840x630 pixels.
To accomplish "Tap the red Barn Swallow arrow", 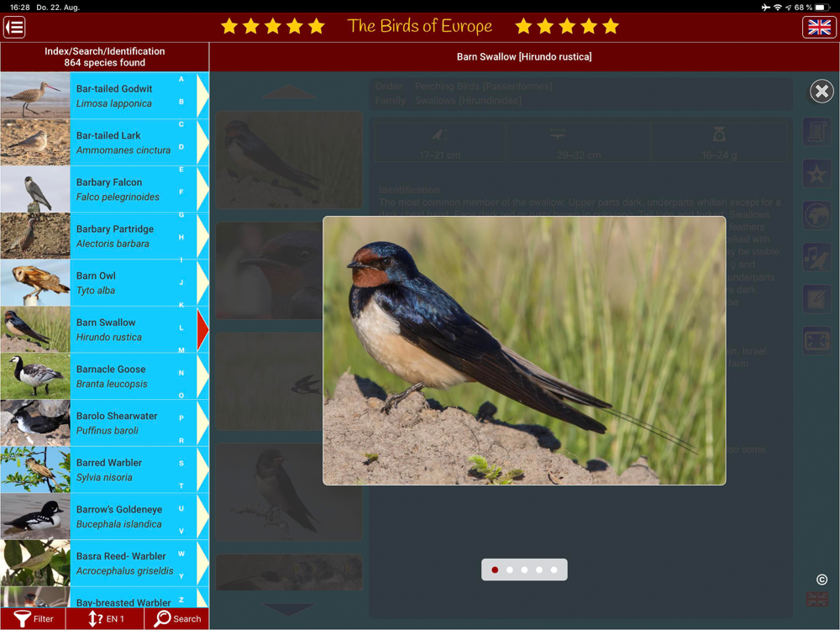I will click(202, 329).
